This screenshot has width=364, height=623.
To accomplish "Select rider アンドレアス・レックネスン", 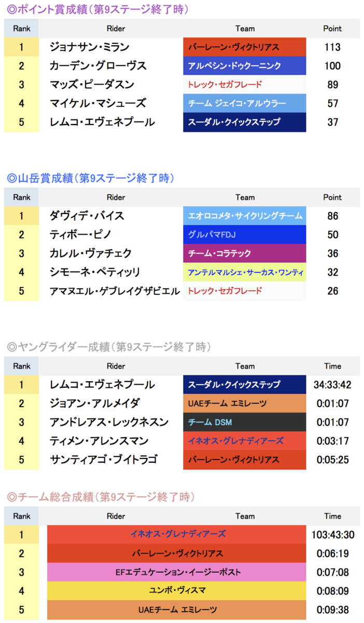I will coord(109,422).
